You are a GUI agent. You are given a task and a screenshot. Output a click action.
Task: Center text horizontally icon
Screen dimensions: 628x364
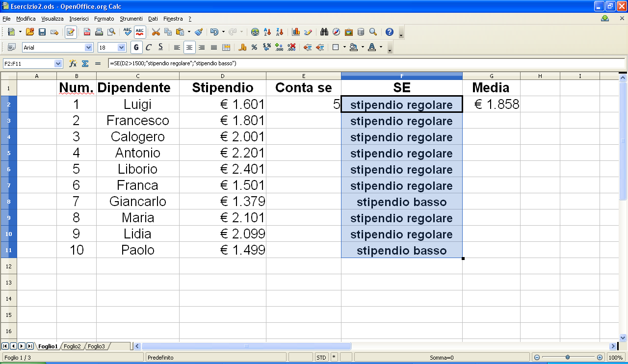point(189,47)
